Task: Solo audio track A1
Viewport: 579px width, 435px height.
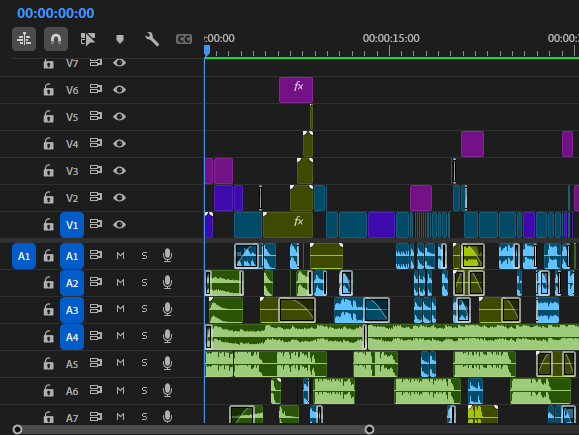Action: click(144, 256)
